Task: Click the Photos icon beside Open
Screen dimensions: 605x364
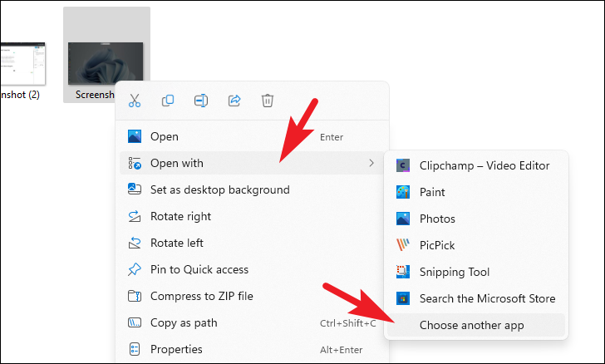Action: pyautogui.click(x=135, y=136)
